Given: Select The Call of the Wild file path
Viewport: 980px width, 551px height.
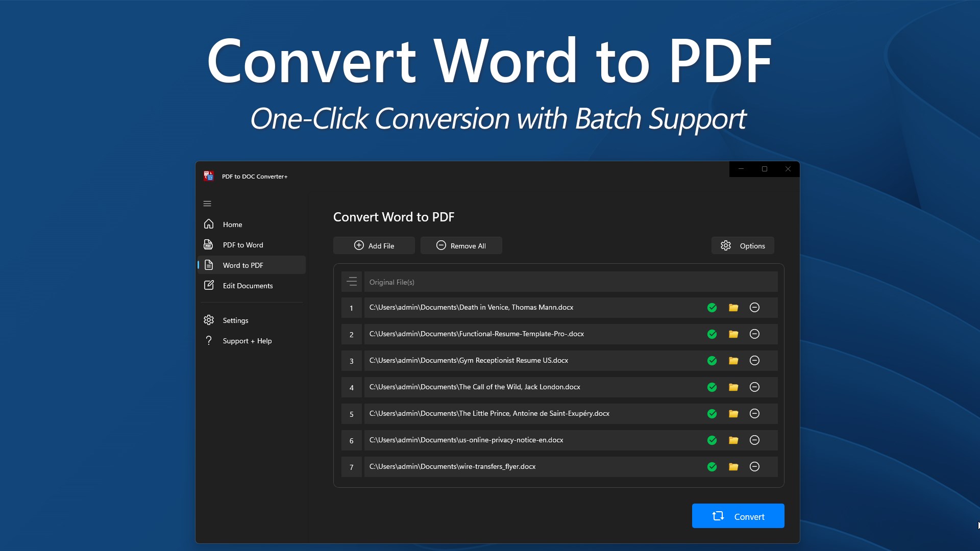Looking at the screenshot, I should (x=475, y=387).
